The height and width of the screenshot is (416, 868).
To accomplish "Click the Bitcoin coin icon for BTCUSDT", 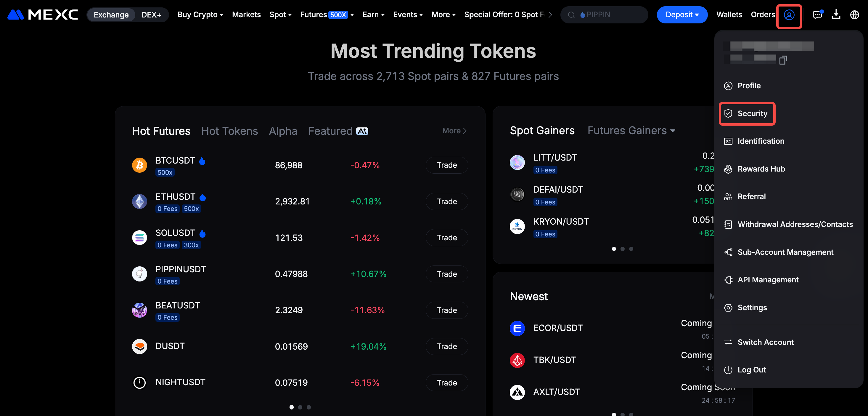I will tap(139, 165).
